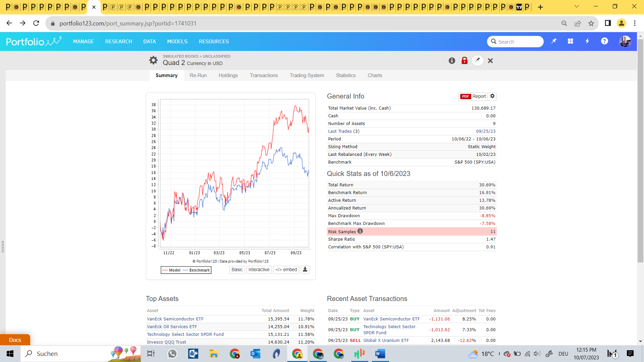This screenshot has width=644, height=362.
Task: Open the portfolio settings gear icon
Action: pos(153,60)
